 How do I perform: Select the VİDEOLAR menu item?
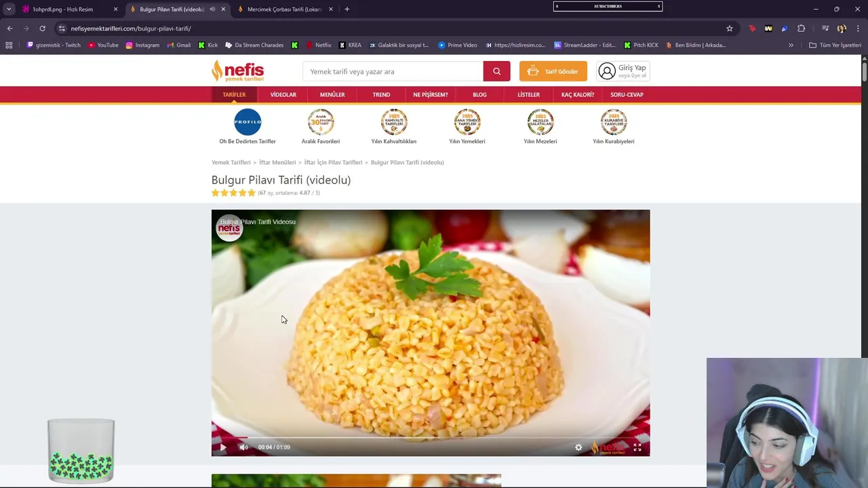[283, 95]
